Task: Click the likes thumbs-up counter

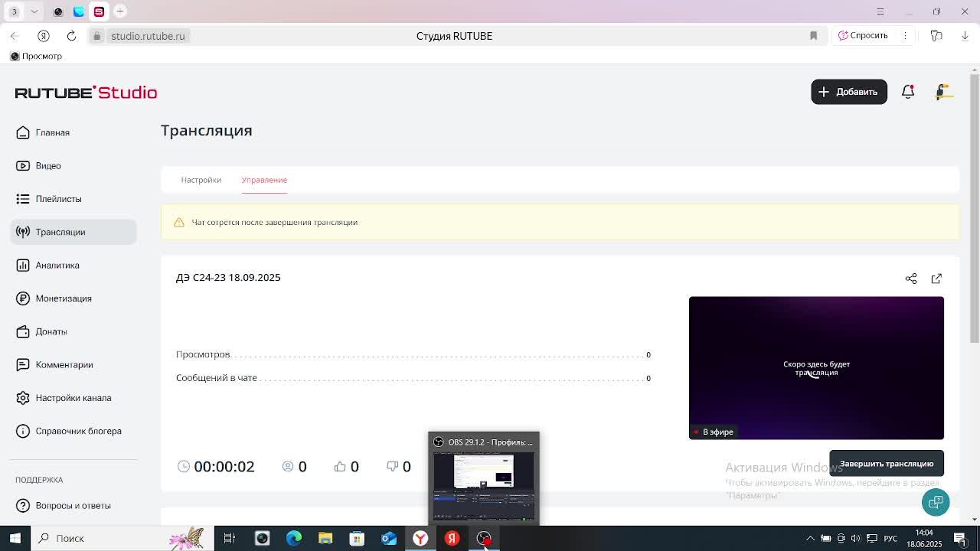Action: click(x=346, y=467)
